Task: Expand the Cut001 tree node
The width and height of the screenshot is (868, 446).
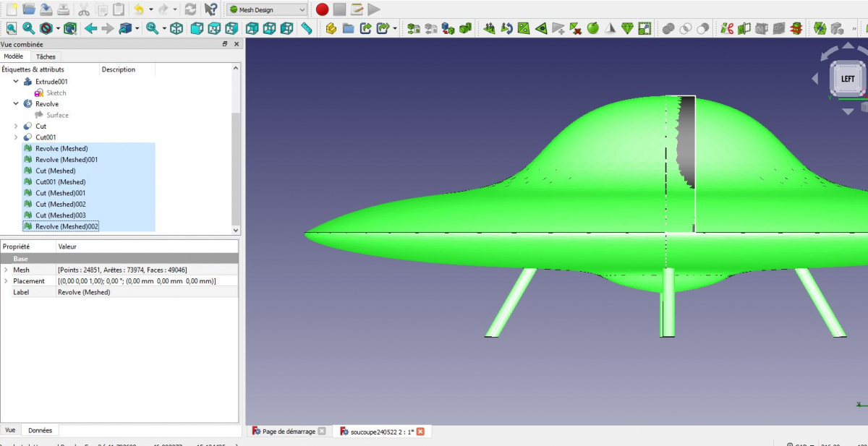Action: (16, 137)
